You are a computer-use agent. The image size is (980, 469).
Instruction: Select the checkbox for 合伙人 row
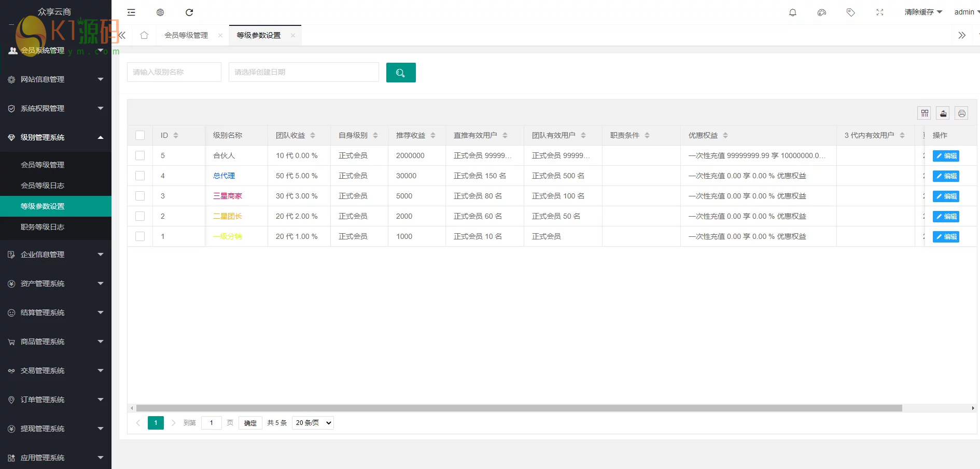140,155
